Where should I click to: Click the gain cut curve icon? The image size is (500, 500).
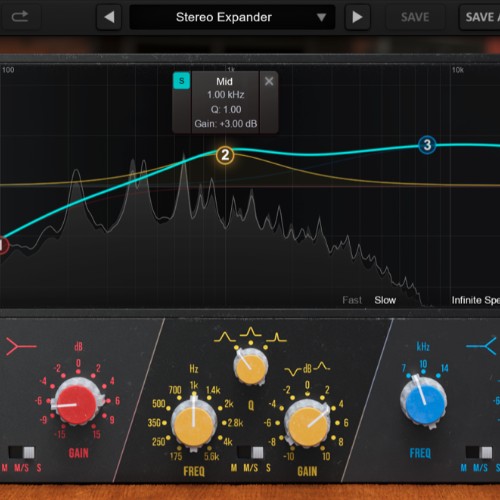(293, 371)
